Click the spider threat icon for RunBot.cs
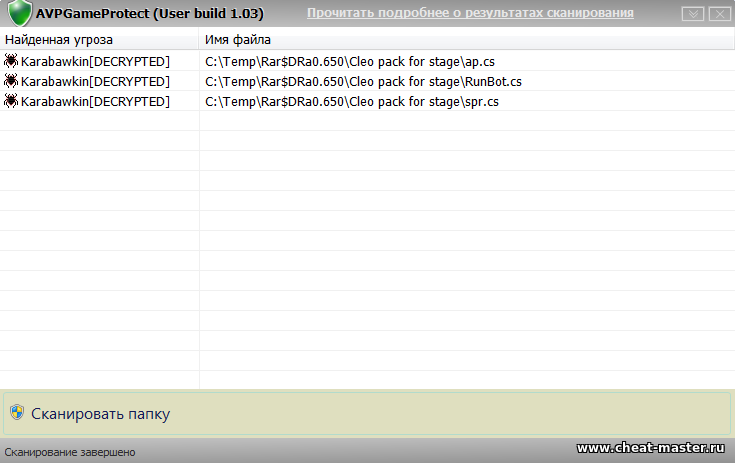Screen dimensions: 735x463 tap(11, 81)
